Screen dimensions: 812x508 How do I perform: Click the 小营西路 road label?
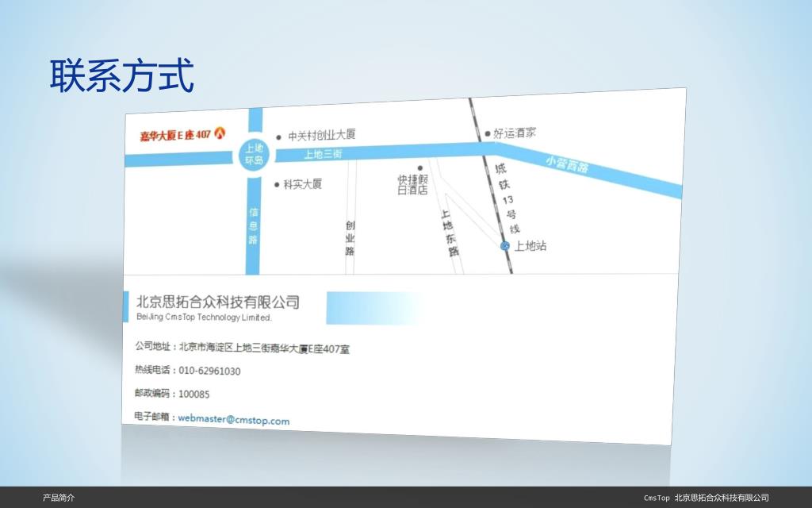[x=568, y=164]
